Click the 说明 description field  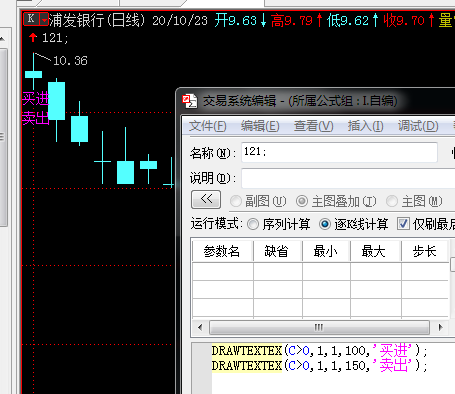[348, 178]
